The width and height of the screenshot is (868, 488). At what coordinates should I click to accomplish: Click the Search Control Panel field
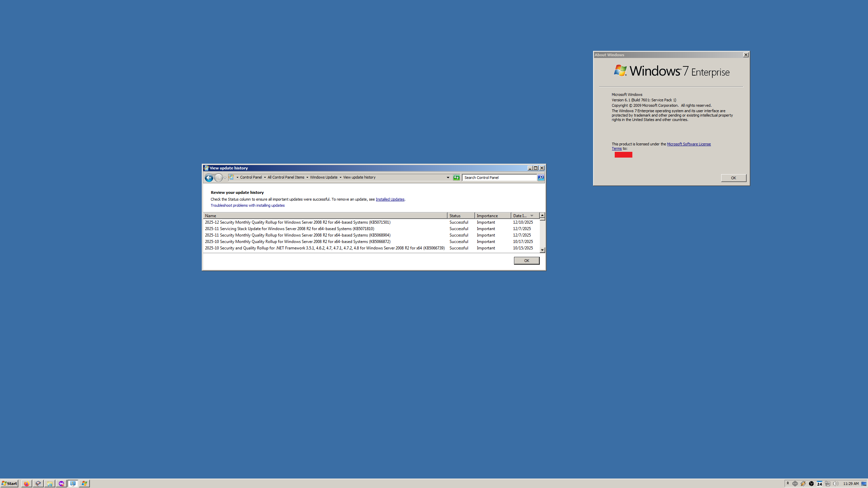tap(499, 178)
